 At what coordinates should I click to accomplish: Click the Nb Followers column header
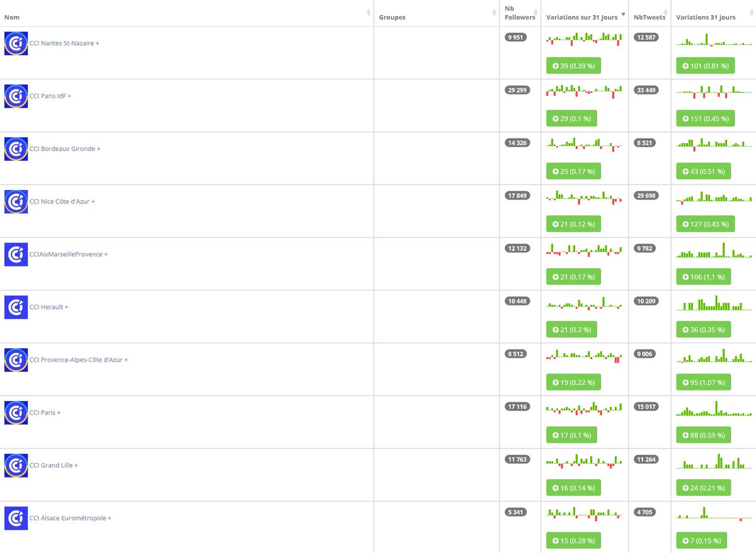pos(520,13)
